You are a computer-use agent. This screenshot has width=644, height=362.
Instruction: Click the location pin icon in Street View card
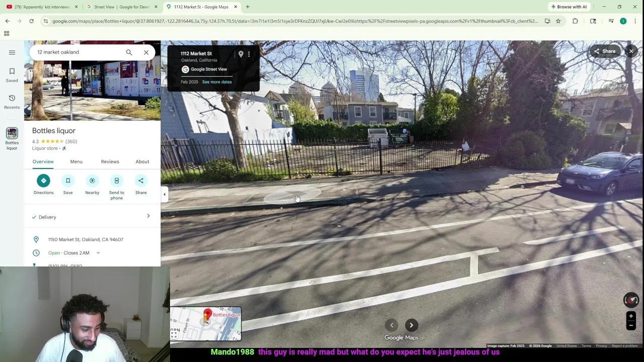[241, 54]
